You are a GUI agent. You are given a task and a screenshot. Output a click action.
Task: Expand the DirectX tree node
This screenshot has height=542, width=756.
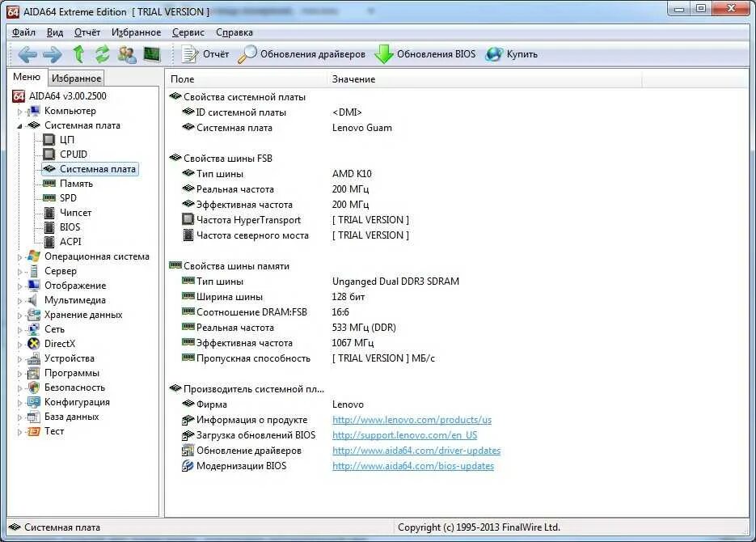19,345
